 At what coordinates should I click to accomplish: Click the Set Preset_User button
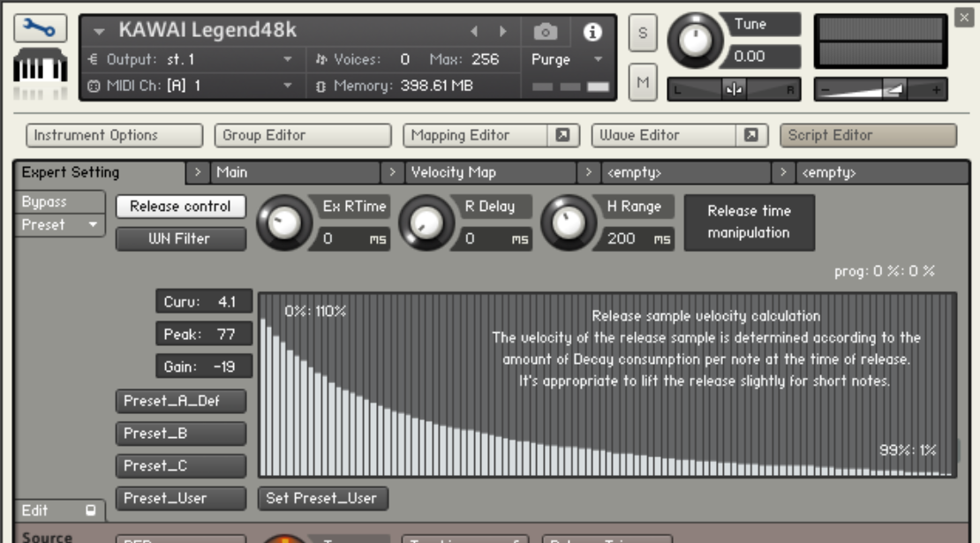point(322,498)
